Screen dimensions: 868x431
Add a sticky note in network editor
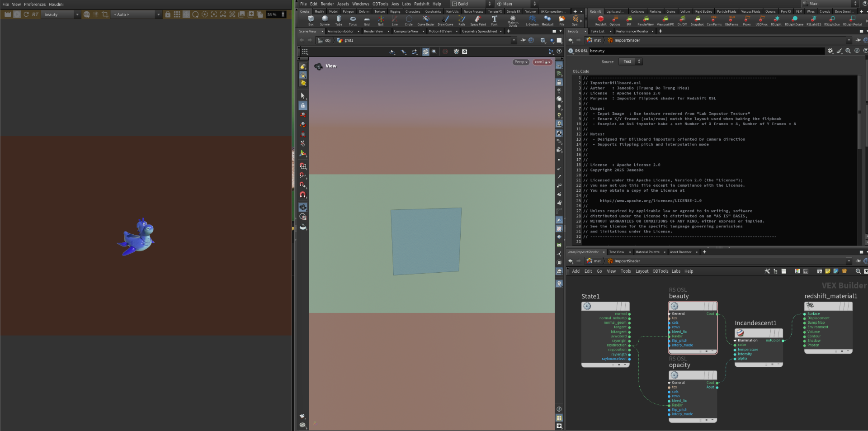pos(827,271)
